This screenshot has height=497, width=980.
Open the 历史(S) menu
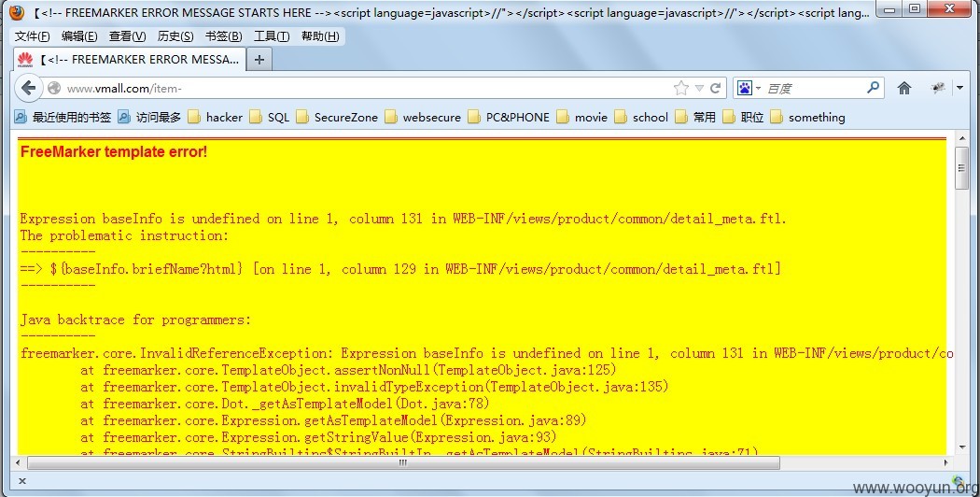point(175,36)
